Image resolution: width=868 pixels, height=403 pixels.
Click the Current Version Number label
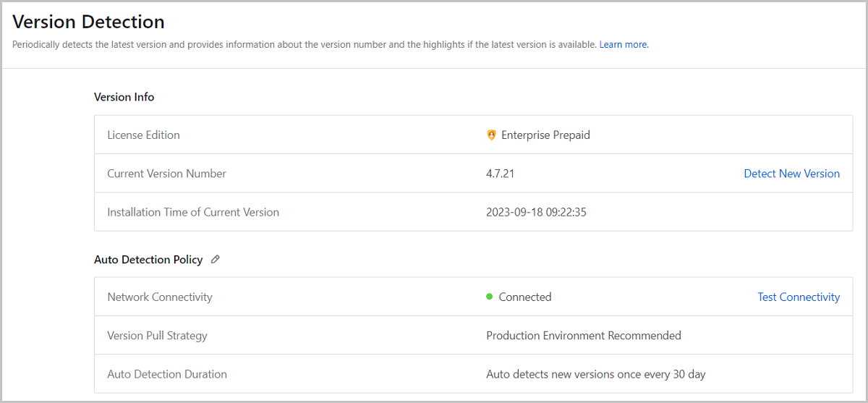[x=166, y=174]
